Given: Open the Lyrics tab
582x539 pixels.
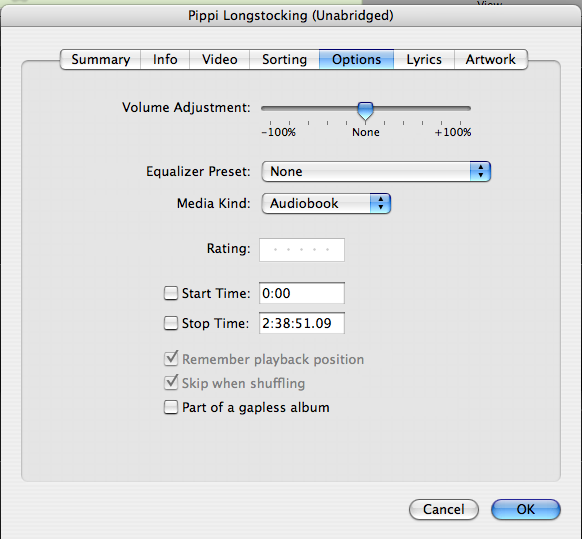Looking at the screenshot, I should (x=424, y=59).
